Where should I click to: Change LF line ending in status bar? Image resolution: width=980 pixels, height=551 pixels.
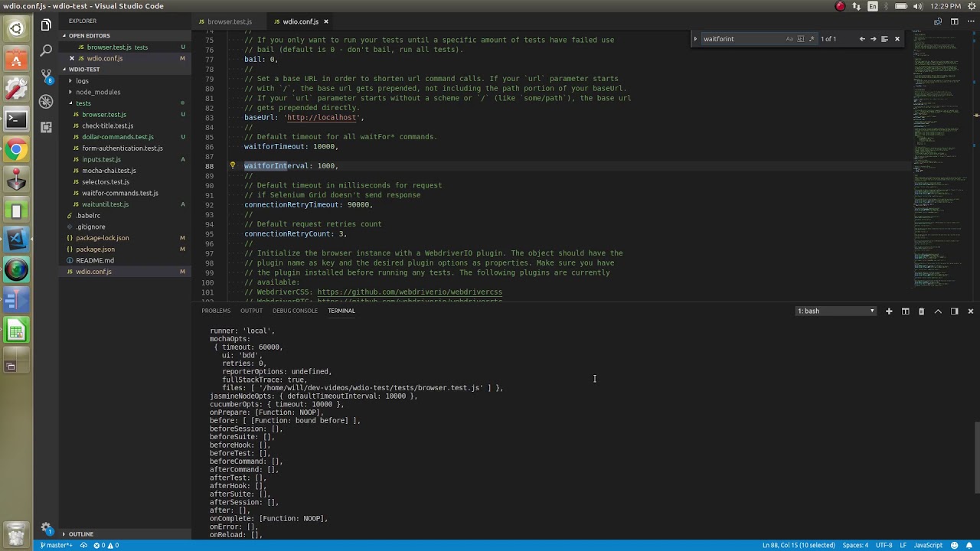click(903, 546)
